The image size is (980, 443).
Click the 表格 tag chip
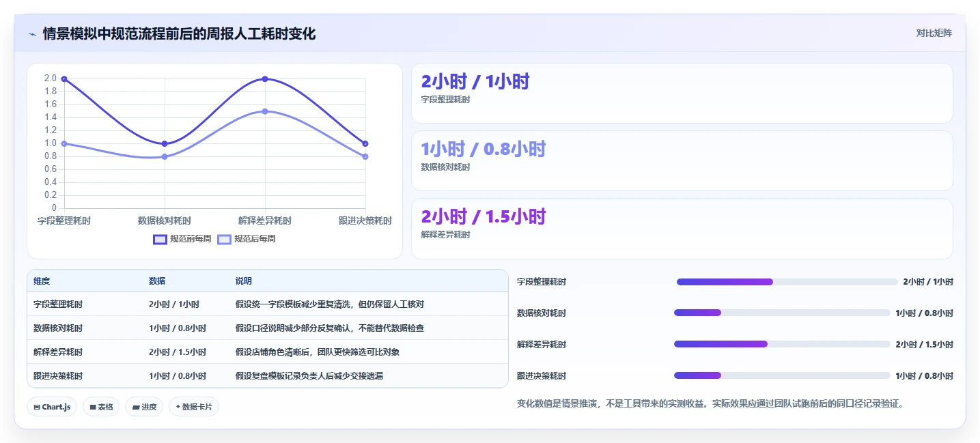101,407
